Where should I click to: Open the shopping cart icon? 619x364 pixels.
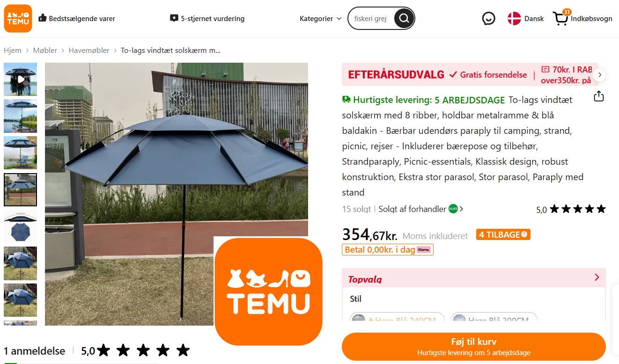coord(560,19)
